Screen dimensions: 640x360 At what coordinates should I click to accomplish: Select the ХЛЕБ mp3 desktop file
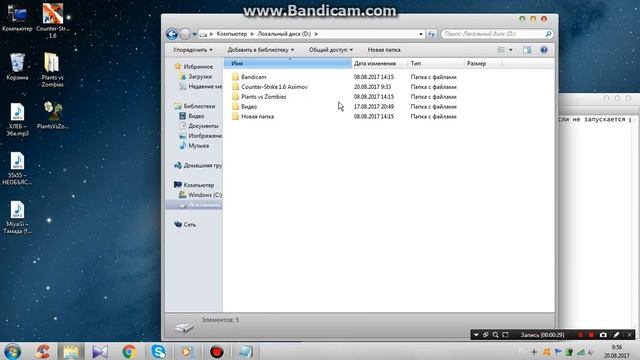17,119
